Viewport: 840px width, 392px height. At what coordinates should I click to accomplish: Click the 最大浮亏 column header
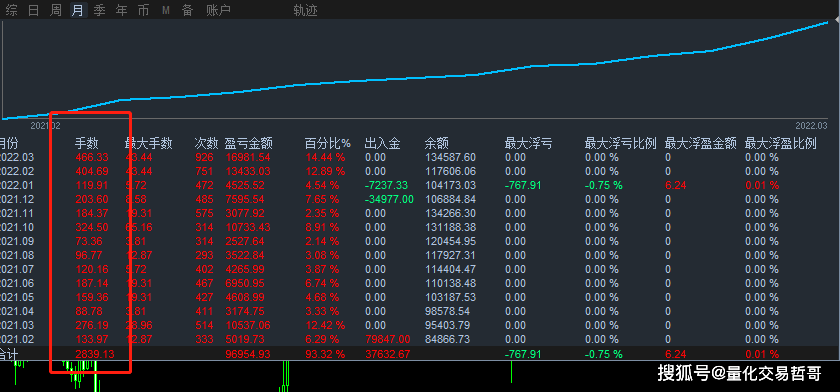click(528, 144)
